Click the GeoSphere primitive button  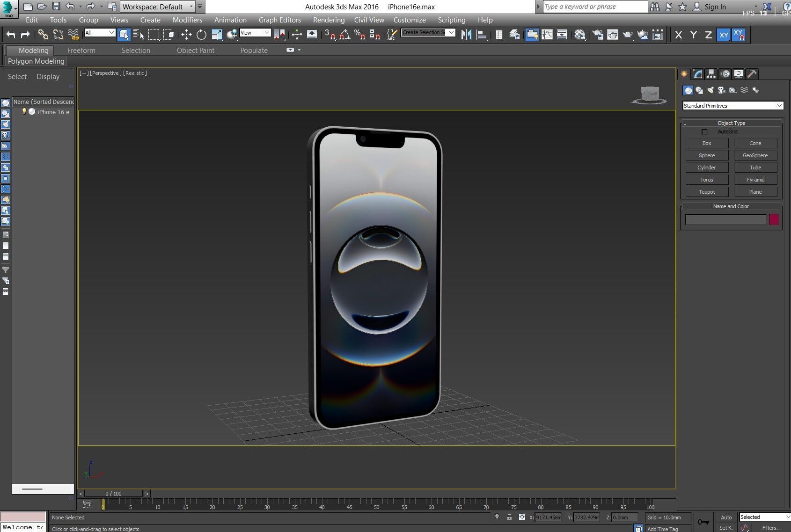click(755, 155)
